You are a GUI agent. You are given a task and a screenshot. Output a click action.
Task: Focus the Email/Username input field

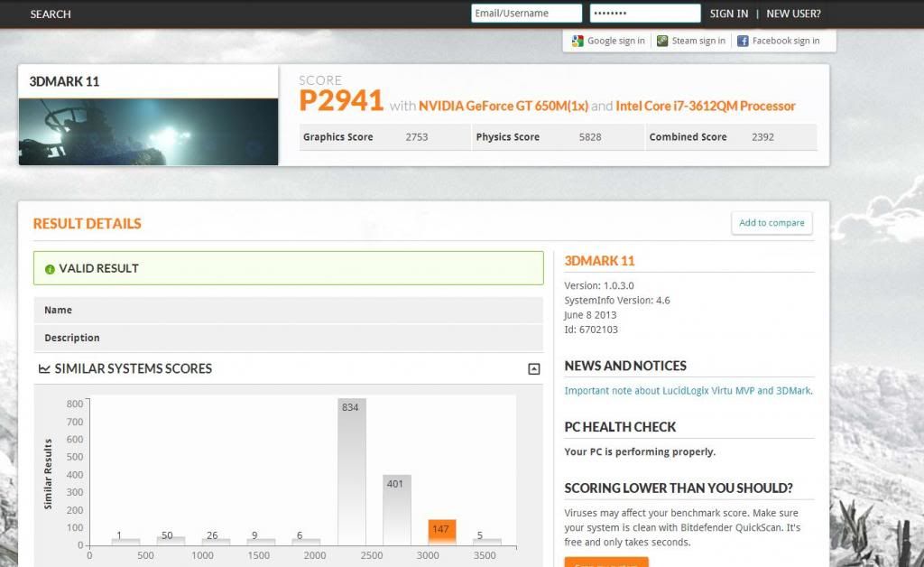(x=526, y=13)
